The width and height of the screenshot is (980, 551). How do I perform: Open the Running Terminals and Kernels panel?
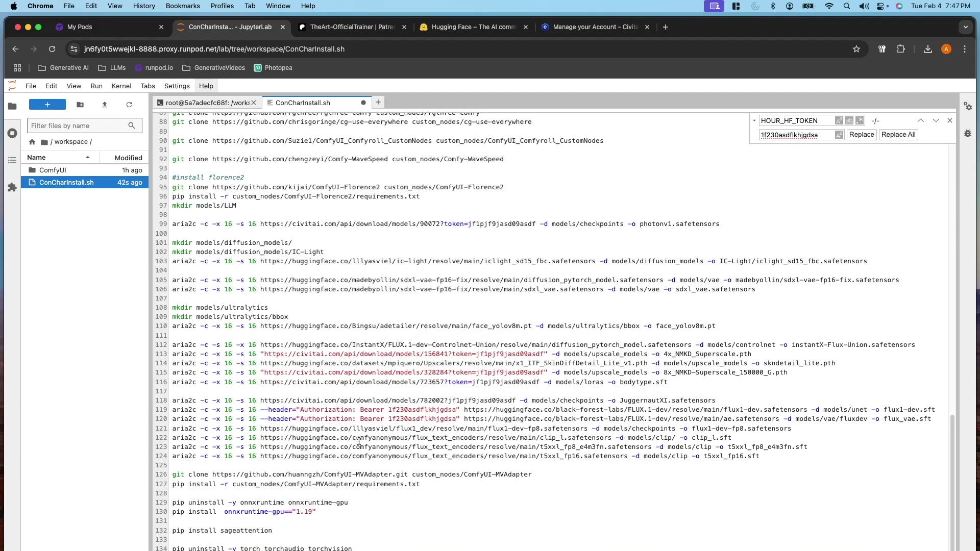12,133
